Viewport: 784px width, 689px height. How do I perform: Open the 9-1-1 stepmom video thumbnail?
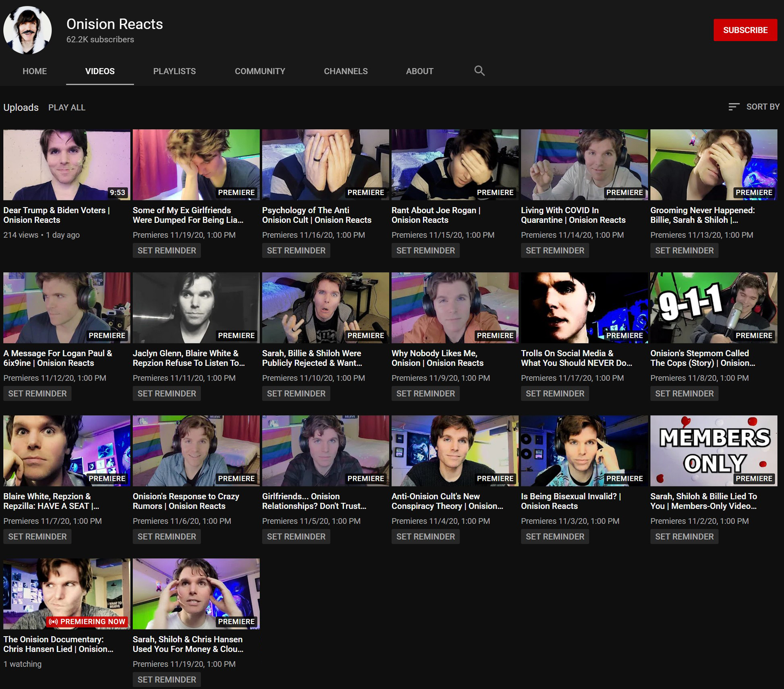pos(713,308)
